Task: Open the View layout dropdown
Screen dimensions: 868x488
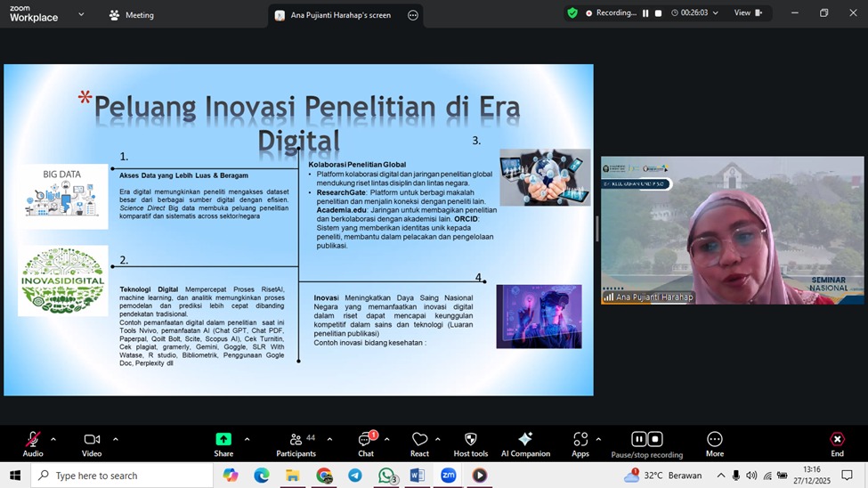Action: [747, 13]
